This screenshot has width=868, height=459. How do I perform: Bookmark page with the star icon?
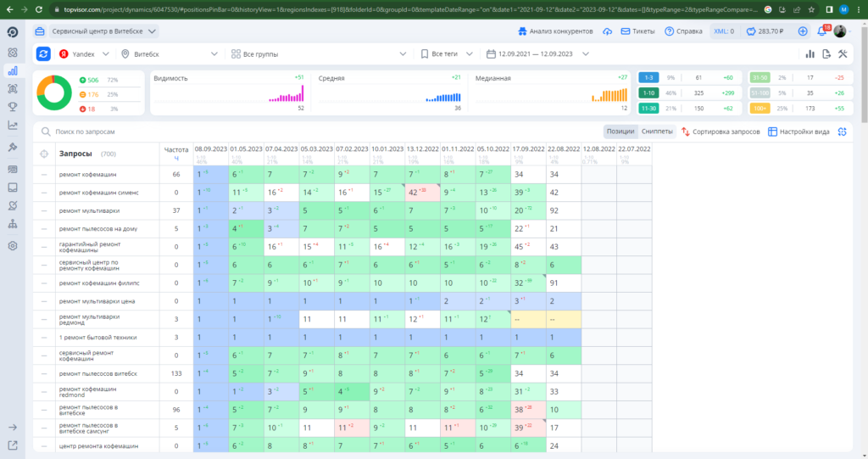click(x=811, y=9)
